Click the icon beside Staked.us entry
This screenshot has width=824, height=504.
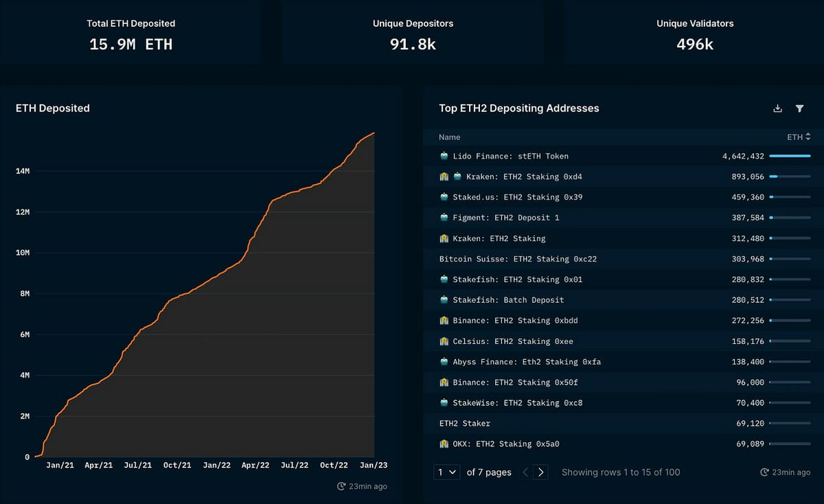point(444,197)
